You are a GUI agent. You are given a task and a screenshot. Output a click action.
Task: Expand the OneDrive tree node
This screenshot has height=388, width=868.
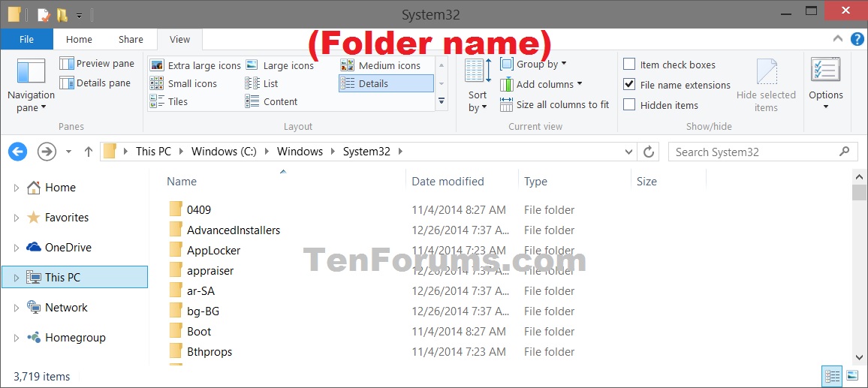click(x=16, y=248)
